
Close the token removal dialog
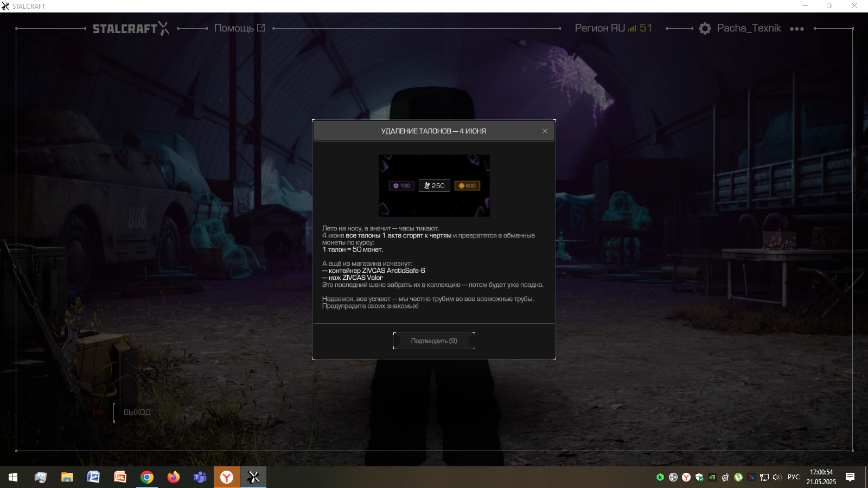545,131
